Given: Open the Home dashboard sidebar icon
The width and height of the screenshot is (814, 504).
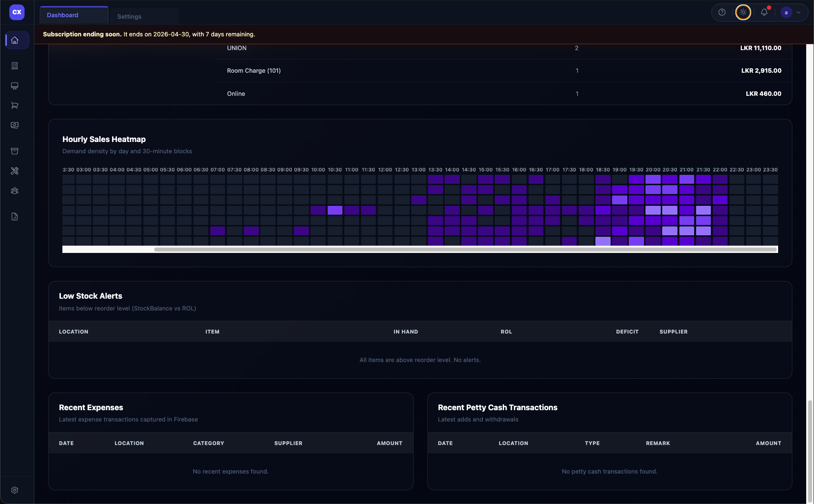Looking at the screenshot, I should pos(15,40).
